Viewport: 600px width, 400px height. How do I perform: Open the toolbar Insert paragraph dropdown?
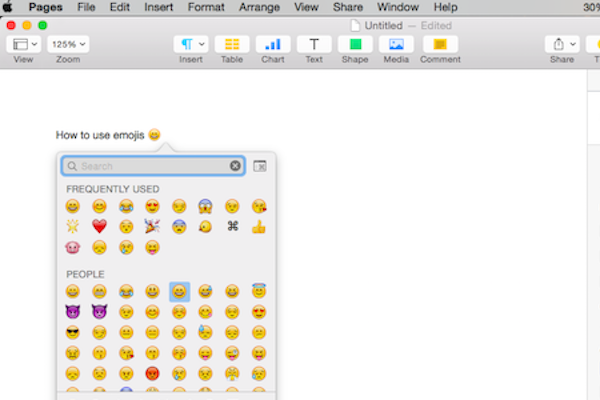pyautogui.click(x=191, y=44)
